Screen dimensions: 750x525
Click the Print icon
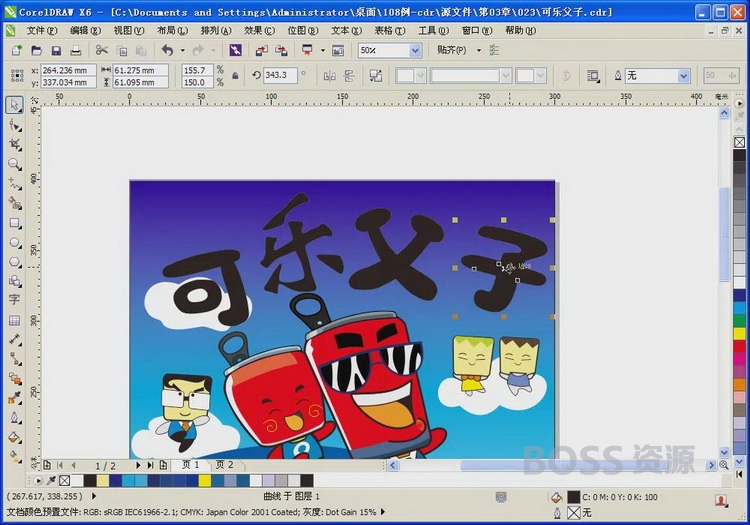point(76,50)
